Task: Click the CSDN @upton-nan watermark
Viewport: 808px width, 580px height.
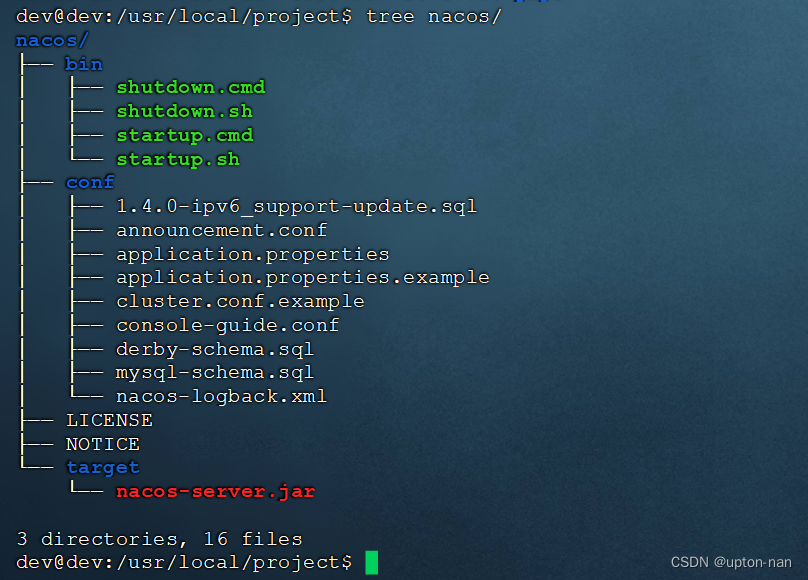Action: click(729, 561)
